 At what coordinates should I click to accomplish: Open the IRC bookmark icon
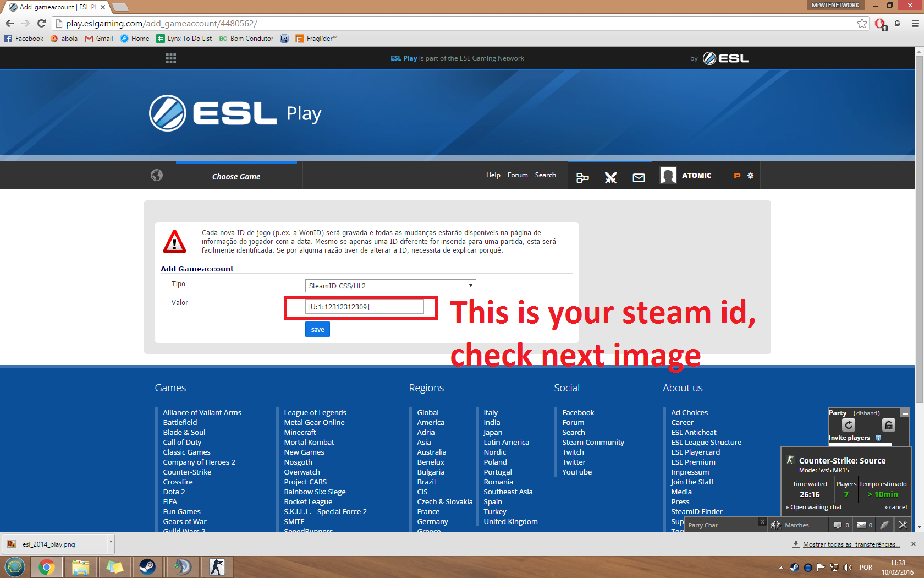(284, 39)
